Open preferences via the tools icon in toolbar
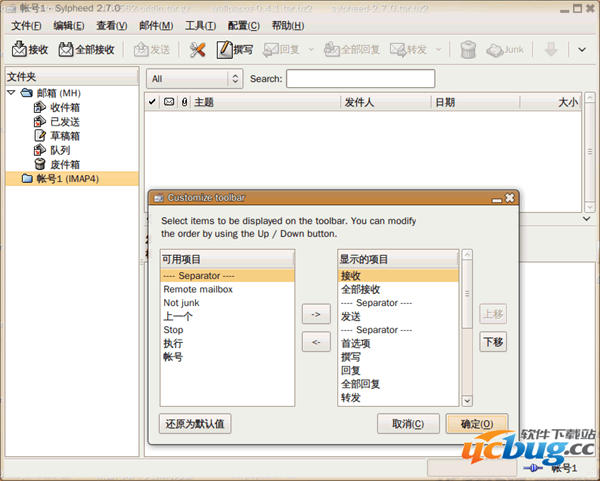The height and width of the screenshot is (481, 600). tap(198, 49)
